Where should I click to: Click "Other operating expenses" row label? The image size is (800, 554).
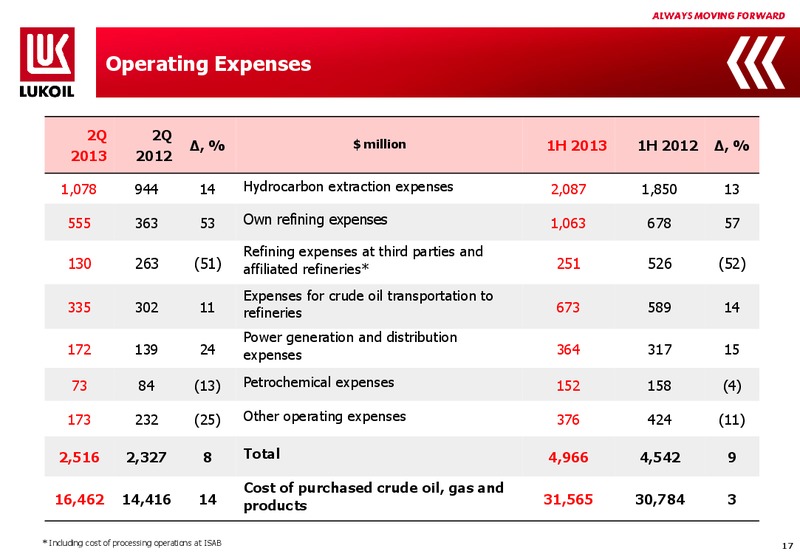point(324,417)
